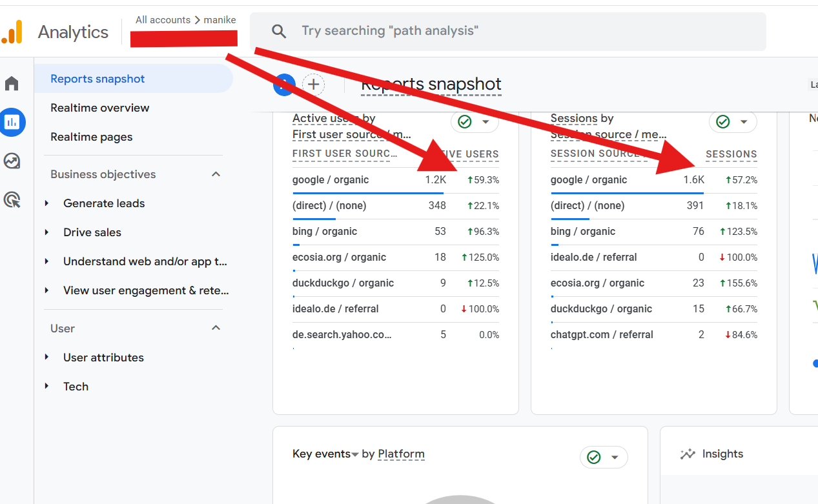Click FIRST USER SOURCE column header
This screenshot has width=818, height=504.
345,154
